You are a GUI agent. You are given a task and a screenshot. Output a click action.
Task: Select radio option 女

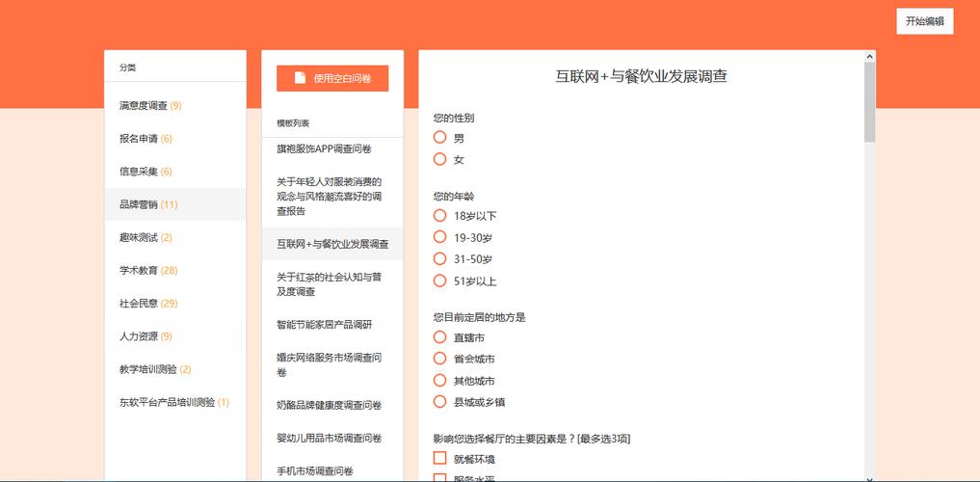[440, 159]
